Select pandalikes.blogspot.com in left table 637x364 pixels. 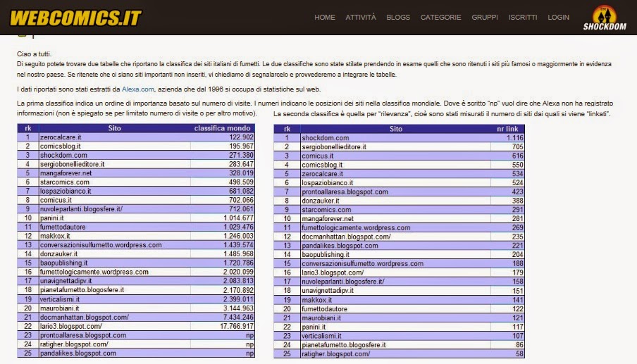78,353
